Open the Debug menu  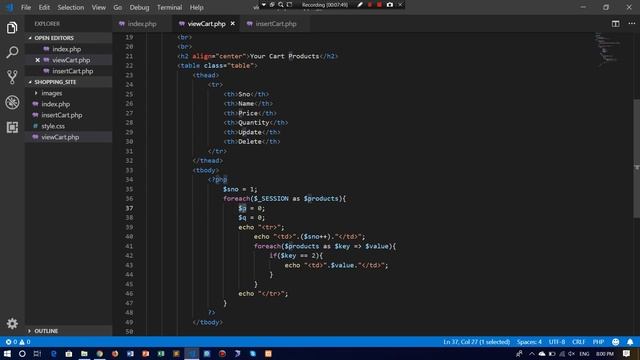click(x=139, y=7)
